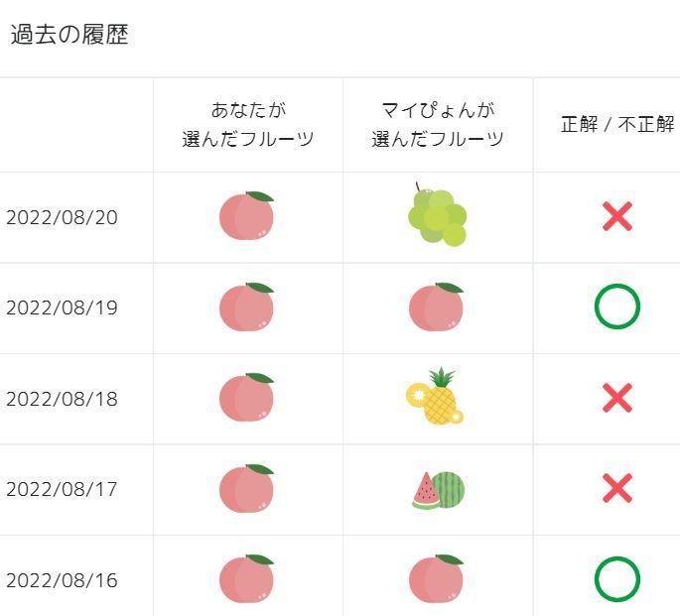This screenshot has height=616, width=680.
Task: Select the 2022/08/18 date cell
Action: 62,399
